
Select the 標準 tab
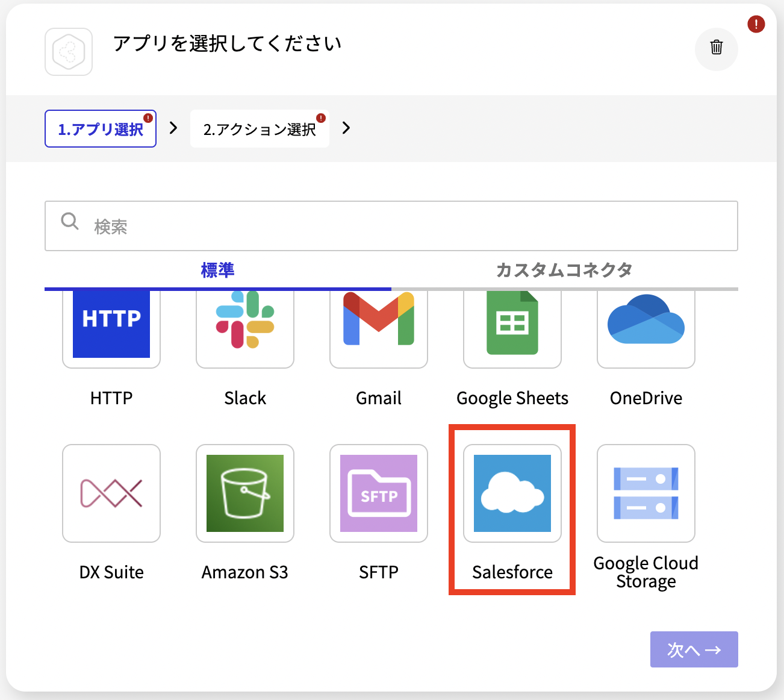(x=218, y=270)
